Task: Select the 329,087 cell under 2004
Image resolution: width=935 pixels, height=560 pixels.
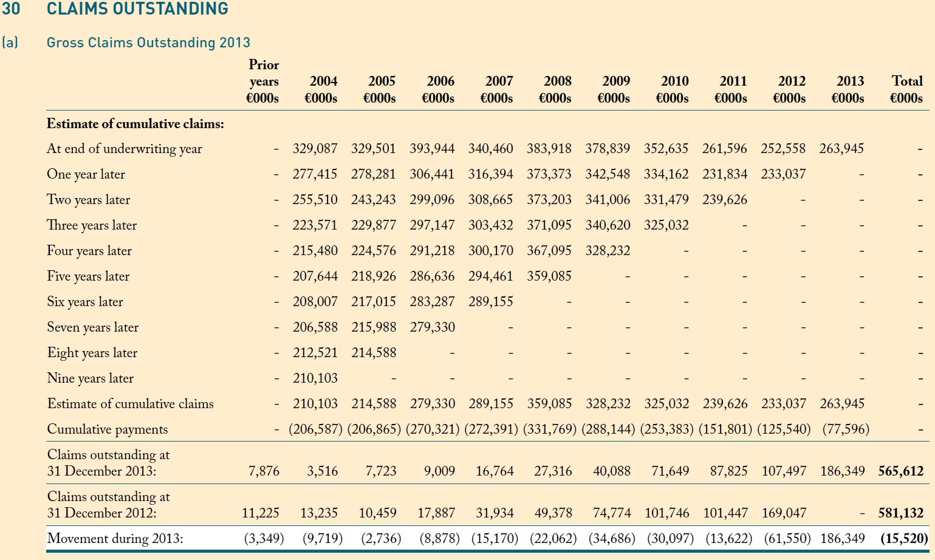Action: pos(315,149)
